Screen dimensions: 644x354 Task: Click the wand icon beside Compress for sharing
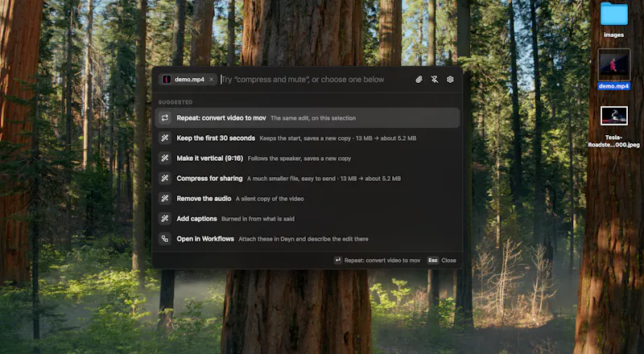pos(165,179)
